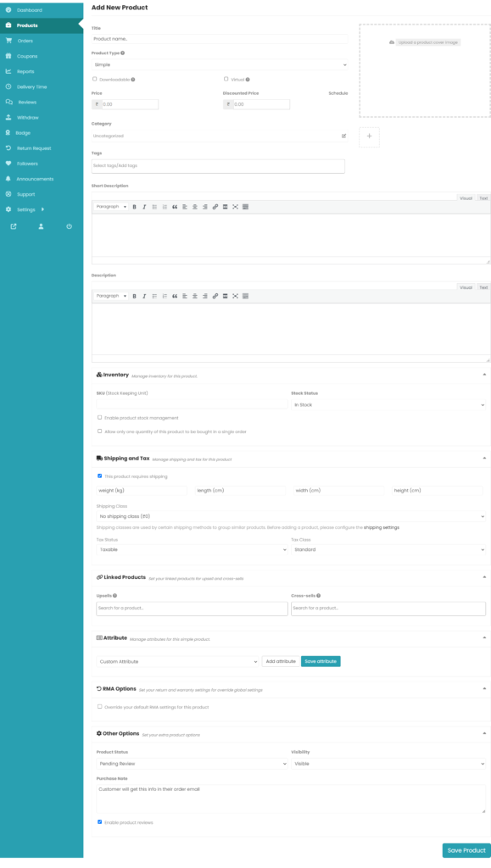Screen dimensions: 491x868
Task: Click the Badge sidebar icon
Action: [x=8, y=133]
